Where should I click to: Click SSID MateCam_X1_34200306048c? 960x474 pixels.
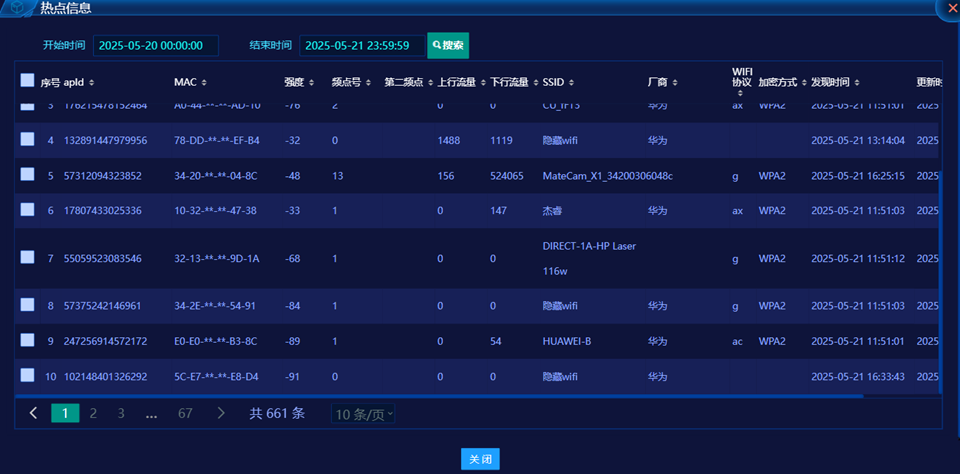tap(607, 176)
